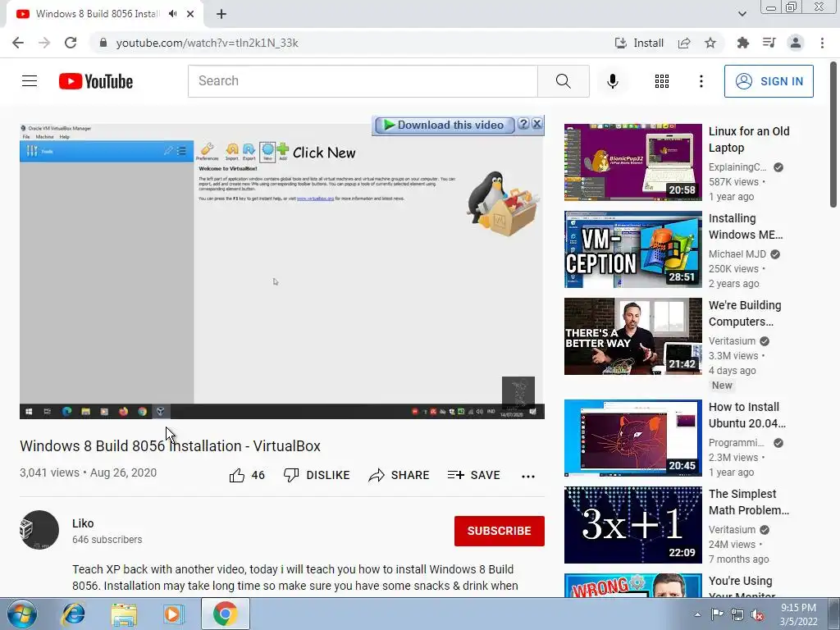Open The Simplest Math Problem title
The height and width of the screenshot is (630, 840).
pyautogui.click(x=748, y=502)
